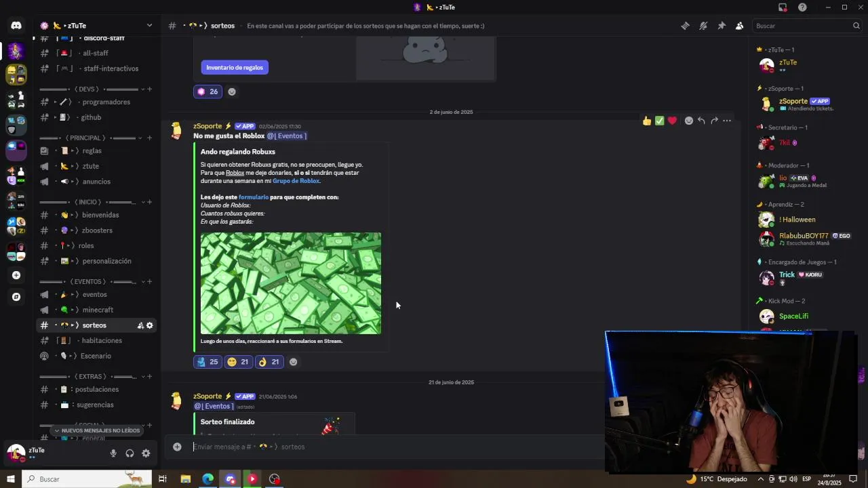Image resolution: width=868 pixels, height=488 pixels.
Task: Open the reglas channel
Action: point(96,150)
